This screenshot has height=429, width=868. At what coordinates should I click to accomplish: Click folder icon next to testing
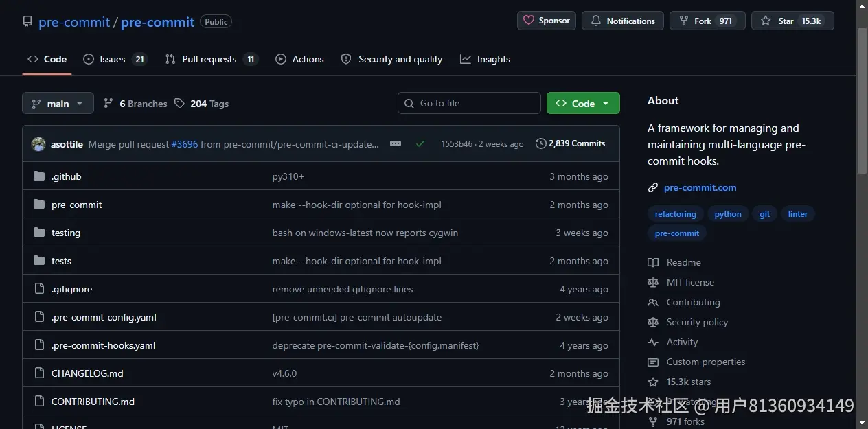click(39, 233)
